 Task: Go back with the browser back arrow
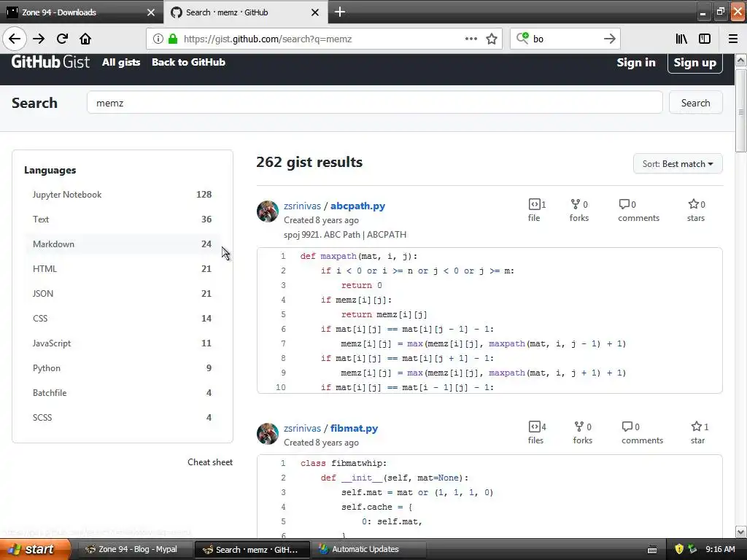click(15, 39)
